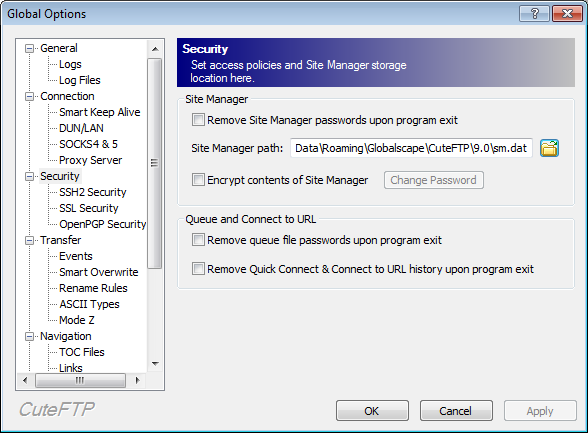This screenshot has height=433, width=588.
Task: Enable Remove Quick Connect history upon exit
Action: [198, 269]
